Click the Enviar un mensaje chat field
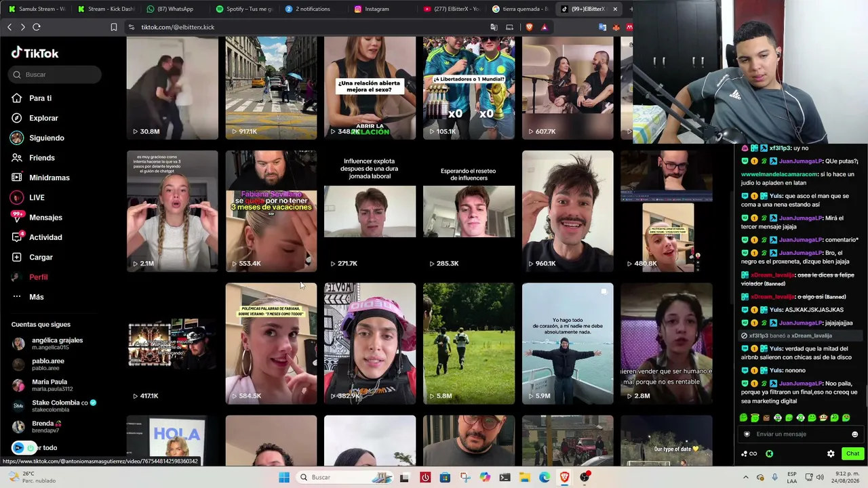 coord(800,434)
